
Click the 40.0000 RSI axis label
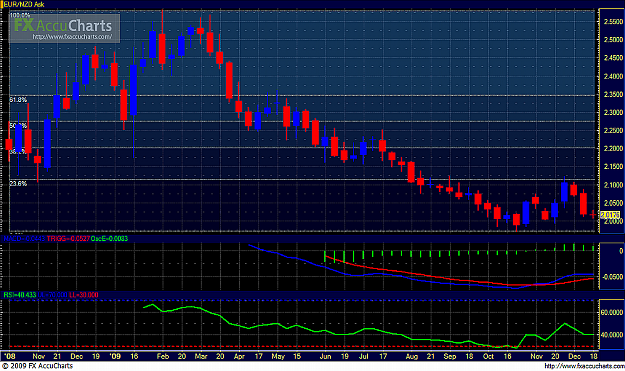pos(612,335)
